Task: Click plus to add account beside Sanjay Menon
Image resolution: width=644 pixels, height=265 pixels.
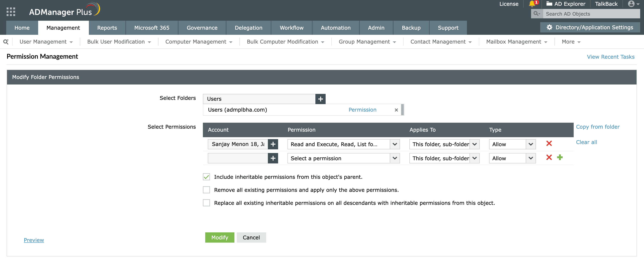Action: tap(273, 144)
